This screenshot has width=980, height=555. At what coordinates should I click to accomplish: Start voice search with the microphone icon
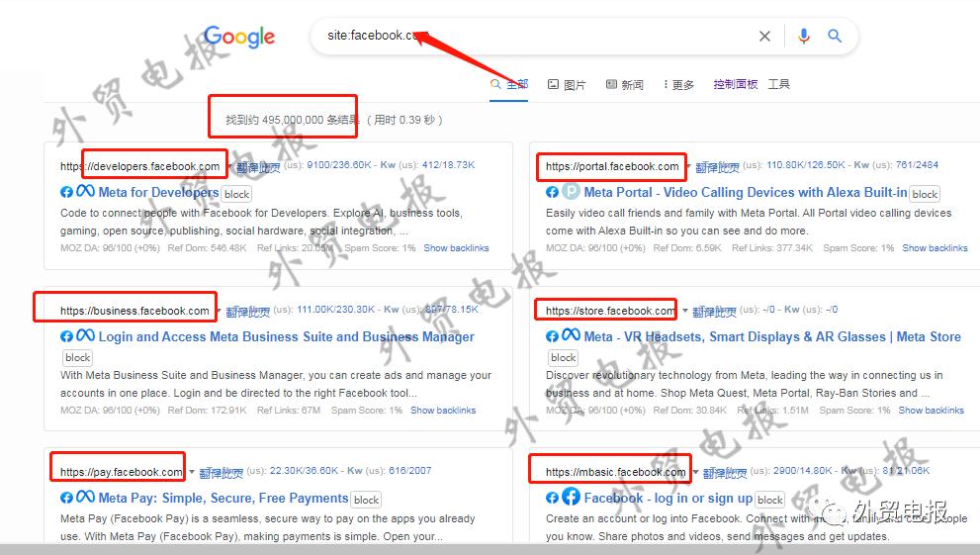point(804,37)
